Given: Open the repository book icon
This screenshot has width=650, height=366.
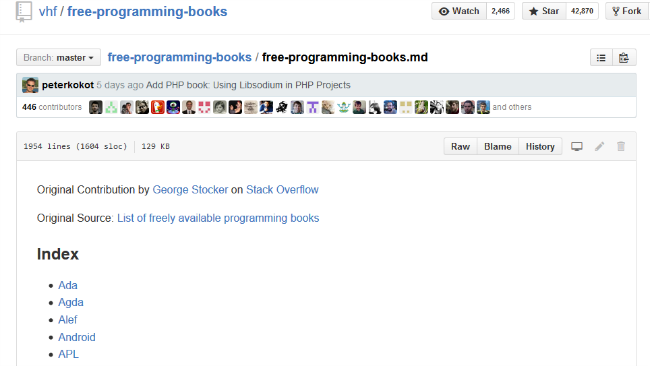Looking at the screenshot, I should pos(24,11).
